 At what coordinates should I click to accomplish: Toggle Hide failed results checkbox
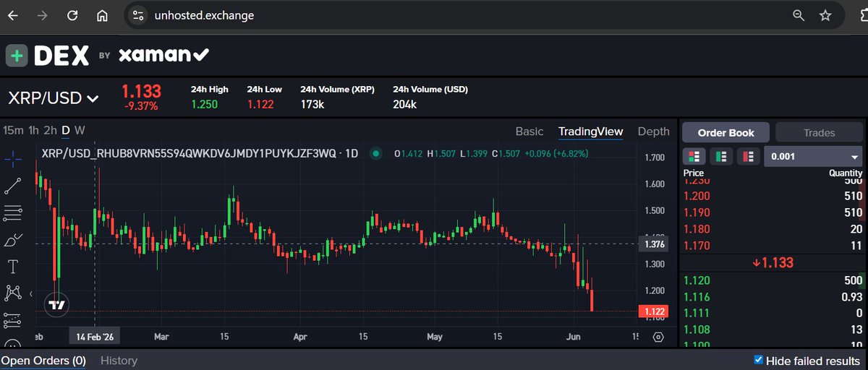click(x=758, y=359)
